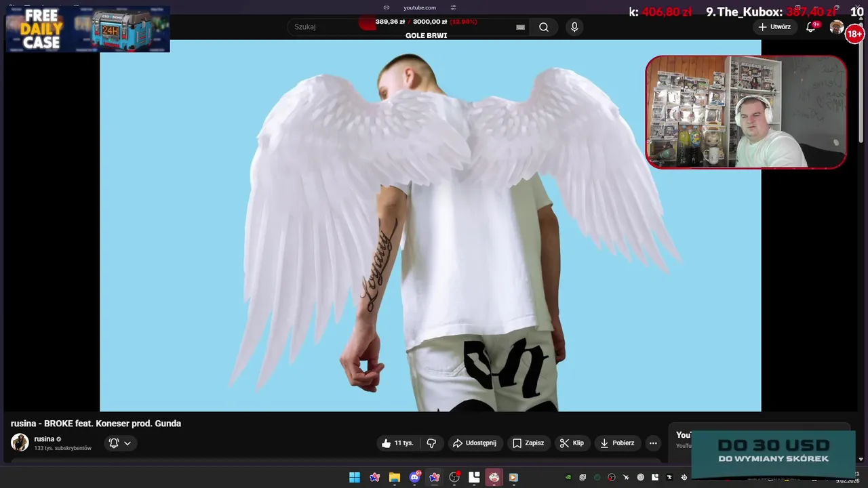Viewport: 868px width, 488px height.
Task: Open the site settings tune icon in address bar
Action: [453, 7]
